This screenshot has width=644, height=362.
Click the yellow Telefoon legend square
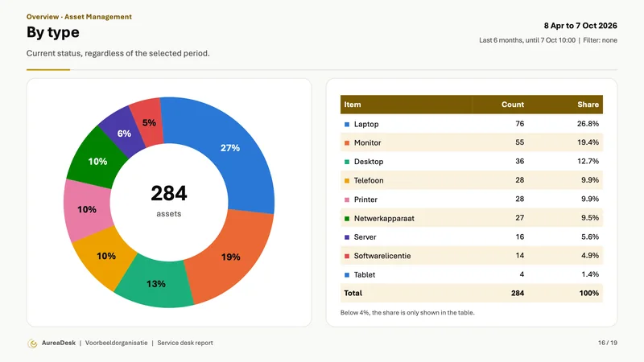[x=347, y=180]
